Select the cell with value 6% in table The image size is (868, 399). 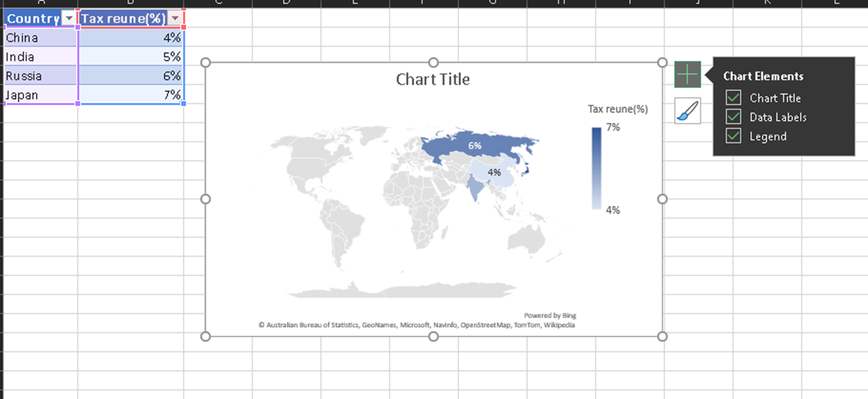[x=131, y=76]
